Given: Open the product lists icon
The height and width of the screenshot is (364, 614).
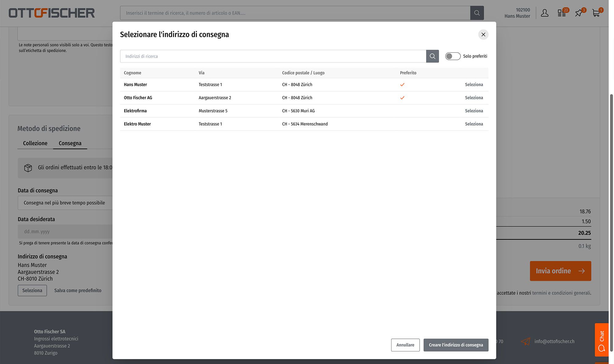Looking at the screenshot, I should click(x=562, y=13).
